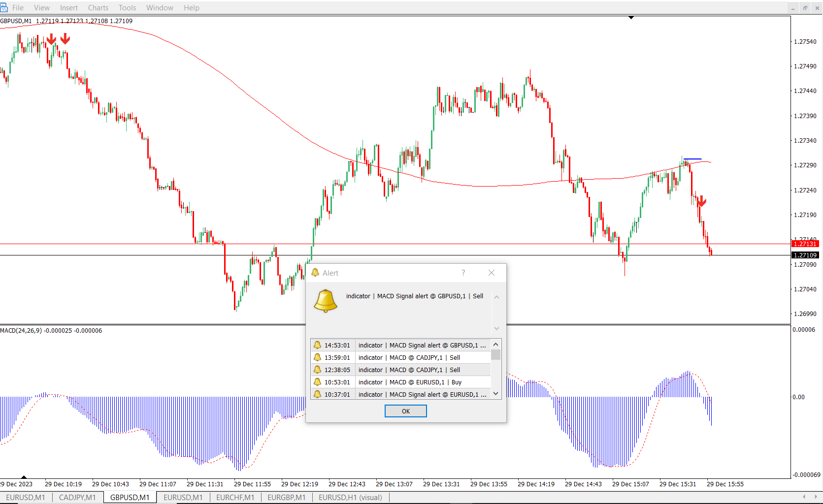Click the bell icon on the 12:38:05 sell alert
Screen dimensions: 823x504
[x=318, y=370]
